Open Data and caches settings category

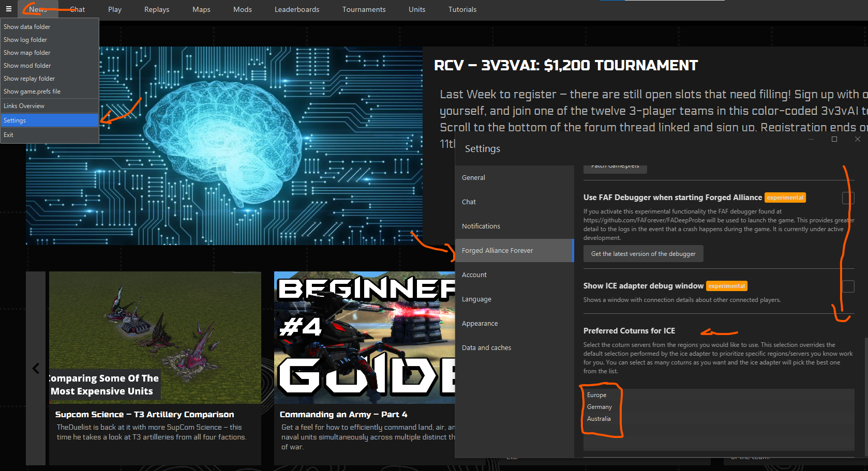point(514,348)
